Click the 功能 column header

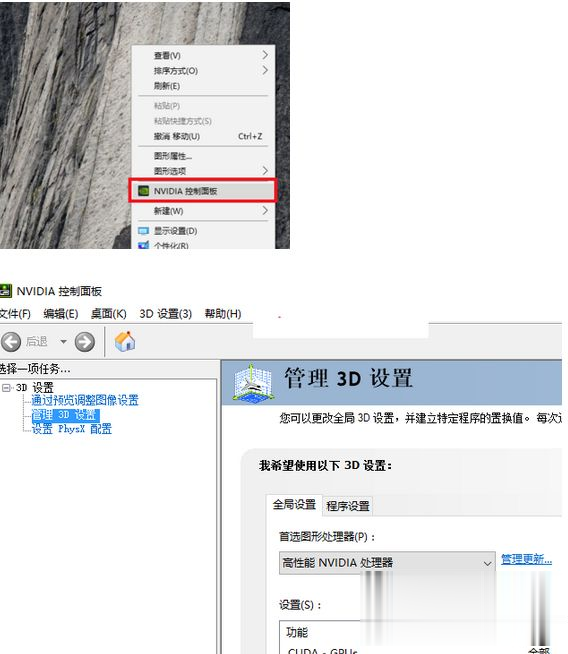(297, 632)
